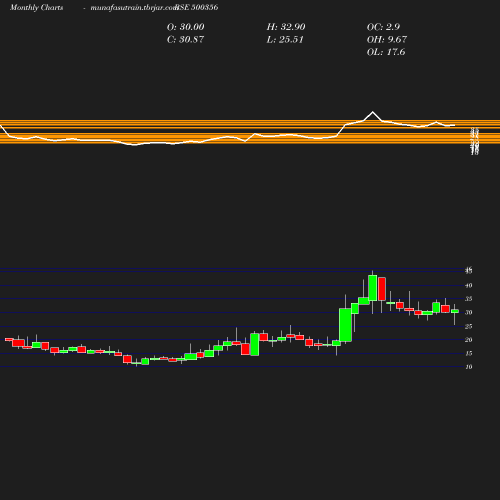
Task: Click the OC: 2.9 reading
Action: point(383,27)
